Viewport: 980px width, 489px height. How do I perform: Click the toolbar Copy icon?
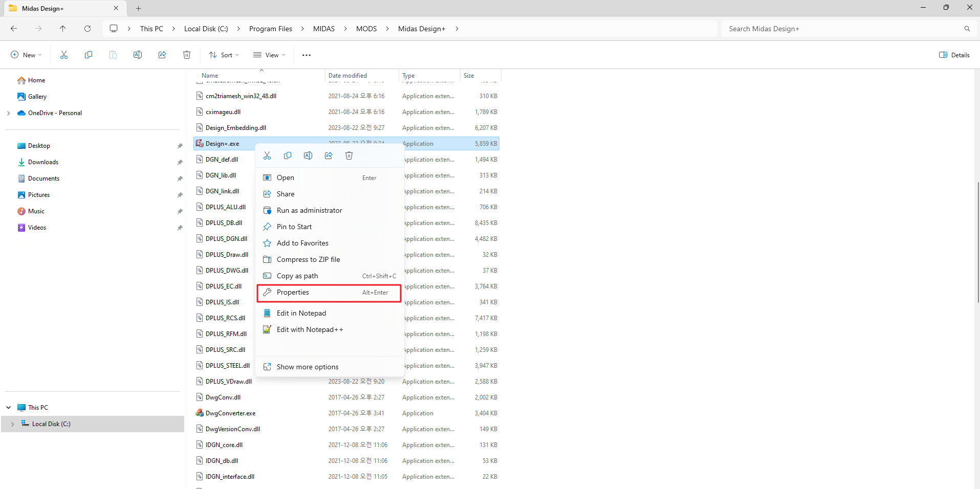point(89,55)
